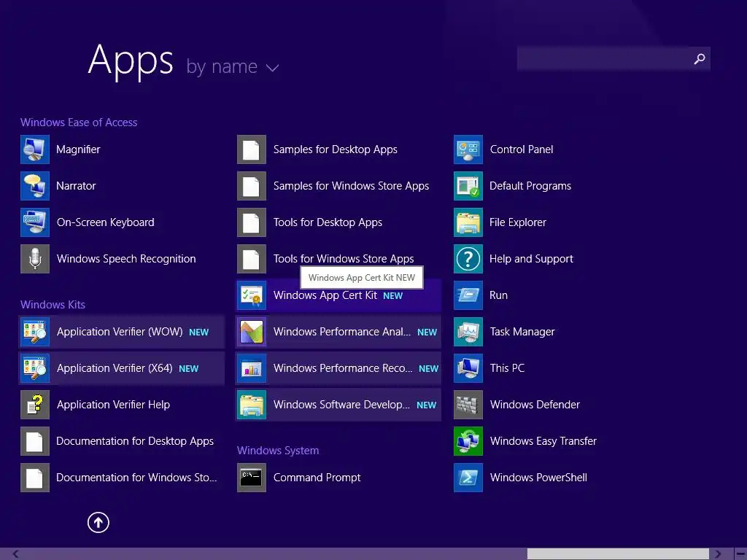Click the 'Task Manager' text label
Screen dimensions: 747x560
(522, 332)
